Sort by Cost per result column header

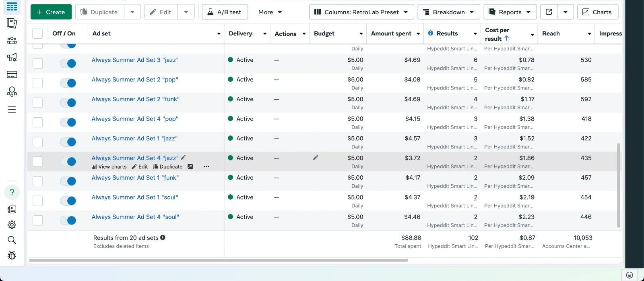click(497, 34)
